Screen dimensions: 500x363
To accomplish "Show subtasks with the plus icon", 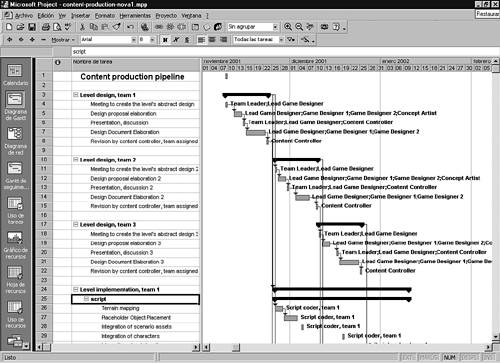I will pyautogui.click(x=32, y=40).
